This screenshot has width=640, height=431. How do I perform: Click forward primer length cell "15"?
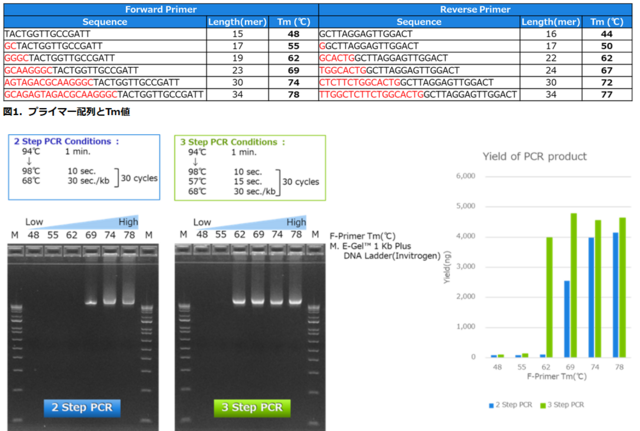click(238, 34)
